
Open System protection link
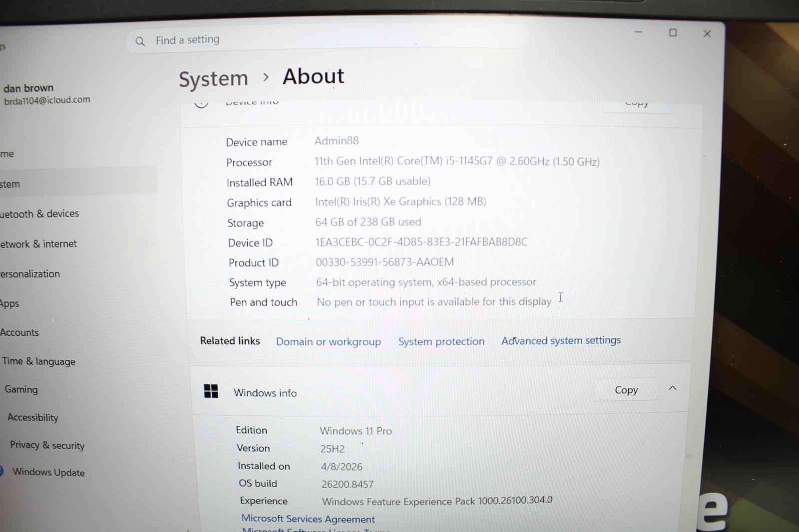[x=441, y=341]
